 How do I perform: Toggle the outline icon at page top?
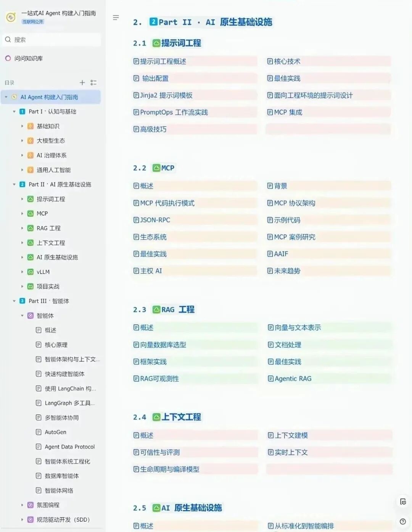click(x=116, y=18)
